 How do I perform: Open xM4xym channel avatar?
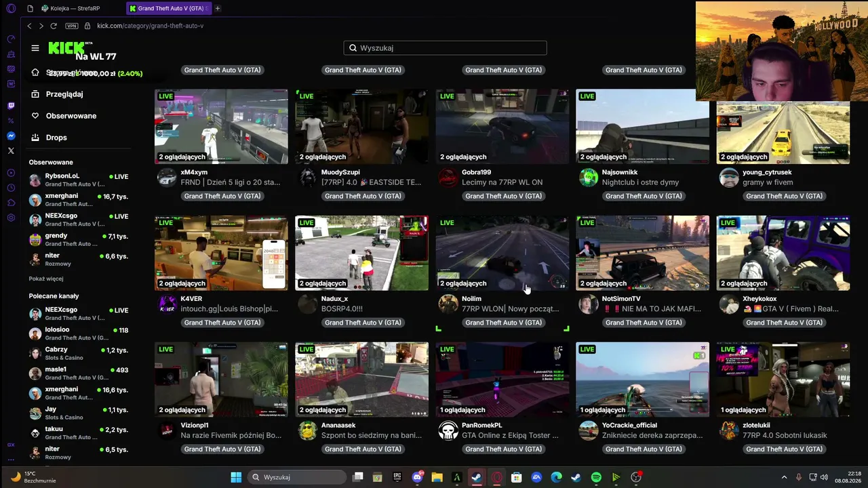[x=167, y=177]
